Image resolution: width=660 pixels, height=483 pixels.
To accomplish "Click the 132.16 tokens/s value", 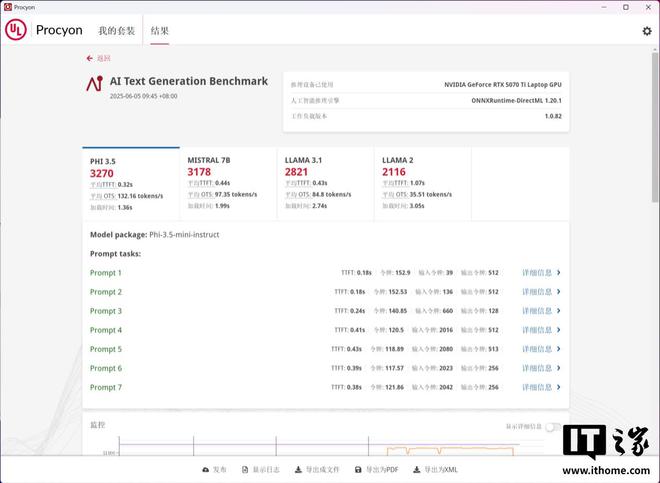I will (140, 196).
